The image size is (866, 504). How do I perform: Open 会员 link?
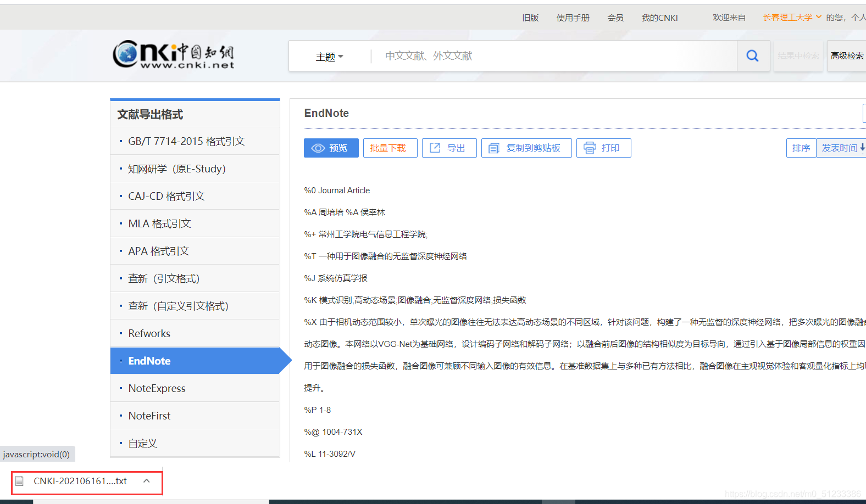[615, 18]
